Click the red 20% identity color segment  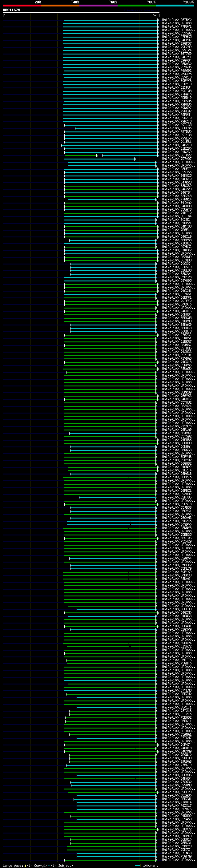point(22,6)
